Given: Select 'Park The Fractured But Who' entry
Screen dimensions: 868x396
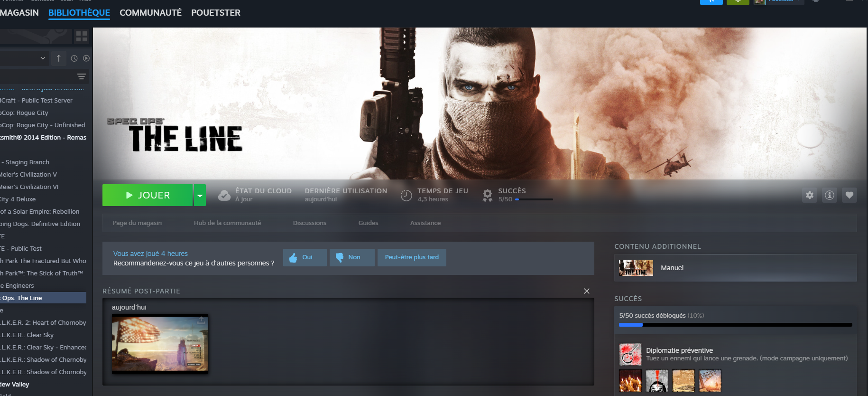Looking at the screenshot, I should click(43, 261).
